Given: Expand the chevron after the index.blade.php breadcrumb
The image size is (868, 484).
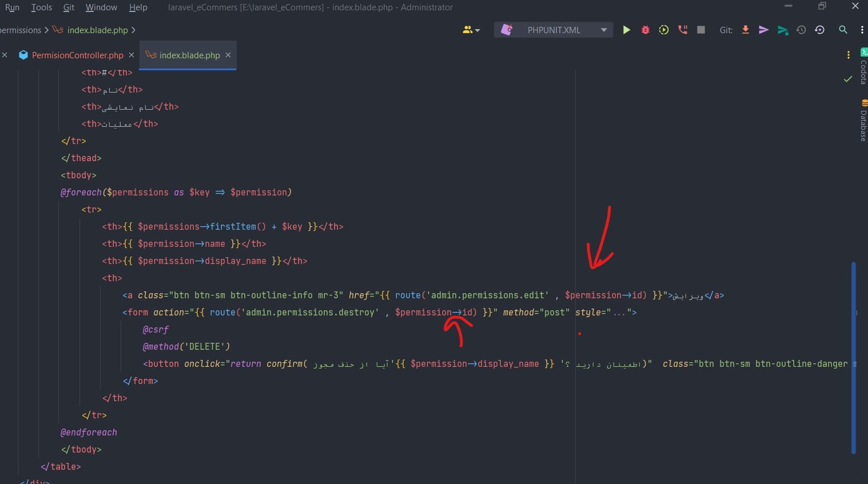Looking at the screenshot, I should point(133,30).
